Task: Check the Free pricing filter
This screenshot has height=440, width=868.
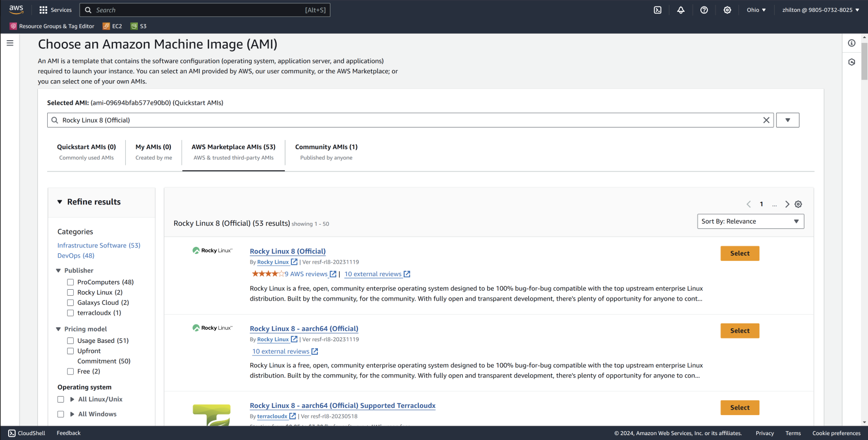Action: (71, 372)
